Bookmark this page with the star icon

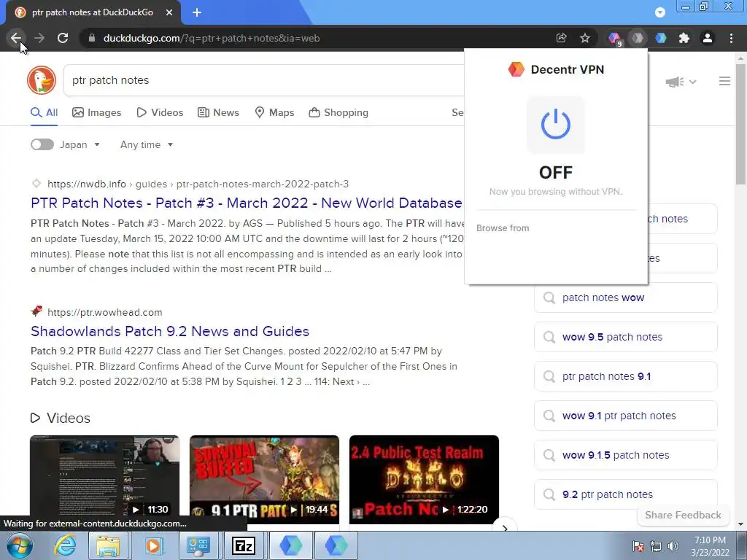coord(585,38)
